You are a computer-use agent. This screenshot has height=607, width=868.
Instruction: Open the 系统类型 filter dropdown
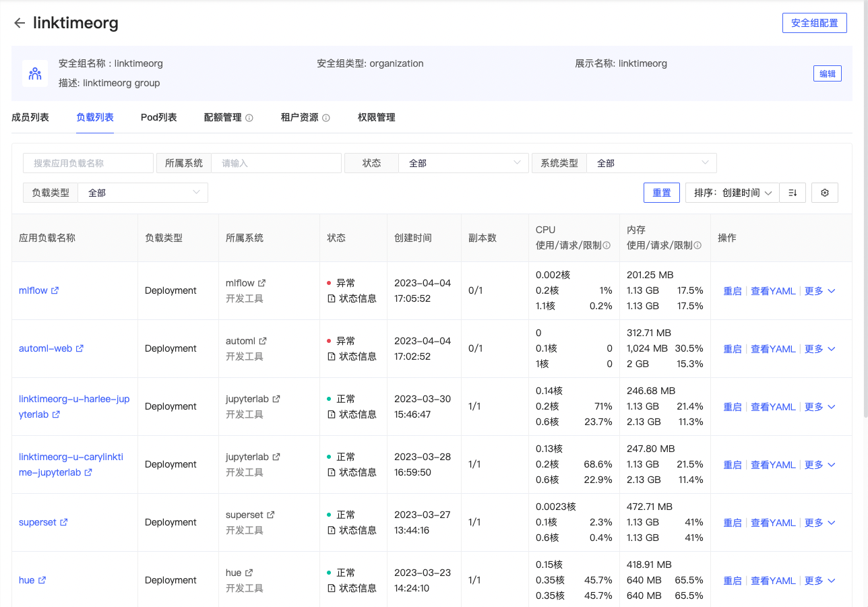(652, 163)
